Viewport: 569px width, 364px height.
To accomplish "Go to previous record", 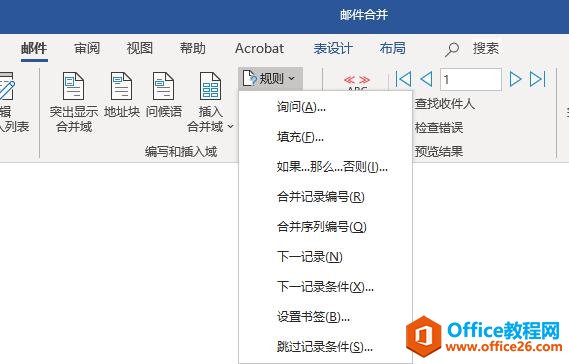I will click(x=426, y=79).
